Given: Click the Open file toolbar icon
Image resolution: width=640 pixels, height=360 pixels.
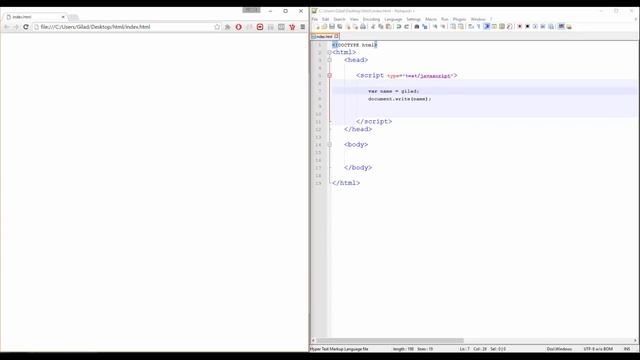Looking at the screenshot, I should pos(324,27).
